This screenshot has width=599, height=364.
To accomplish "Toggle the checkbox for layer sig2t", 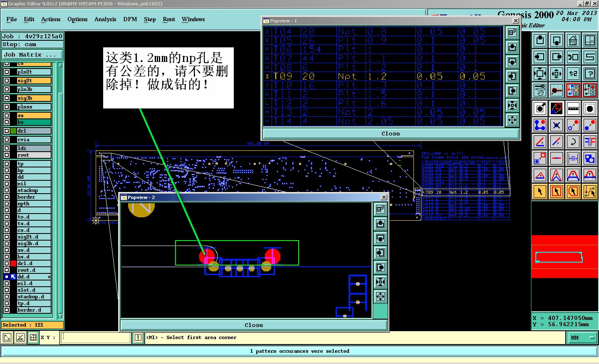I will point(7,81).
